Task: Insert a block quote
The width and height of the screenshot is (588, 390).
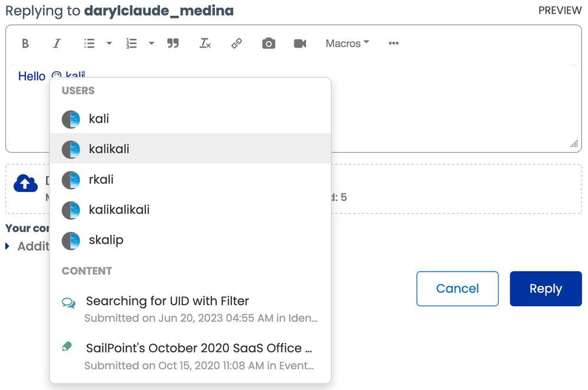Action: pyautogui.click(x=172, y=44)
